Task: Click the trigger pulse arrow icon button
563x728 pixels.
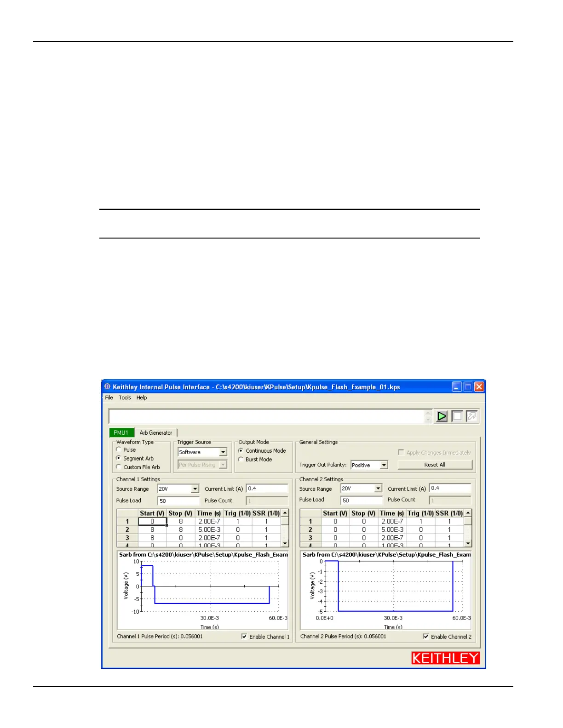Action: [x=472, y=416]
